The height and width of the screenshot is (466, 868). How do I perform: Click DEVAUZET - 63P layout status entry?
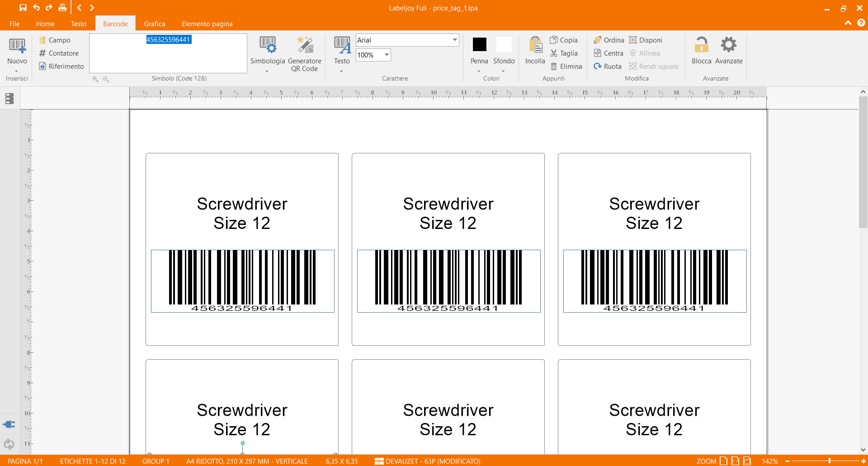click(428, 461)
